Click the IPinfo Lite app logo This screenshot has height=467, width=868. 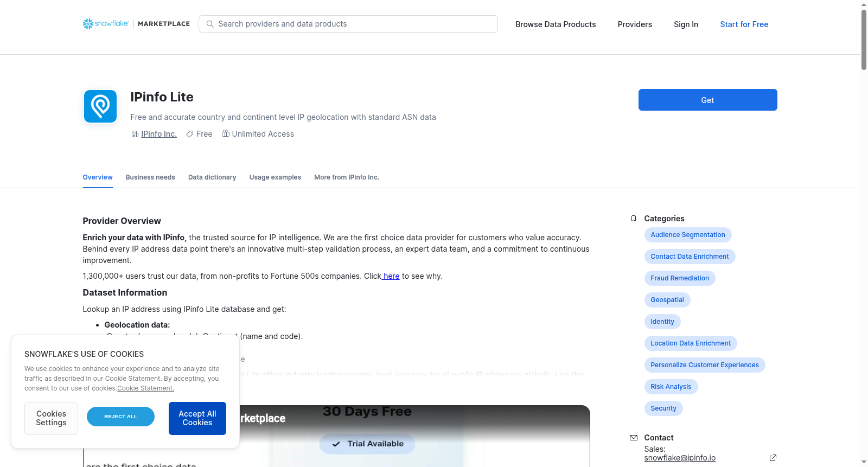tap(100, 106)
